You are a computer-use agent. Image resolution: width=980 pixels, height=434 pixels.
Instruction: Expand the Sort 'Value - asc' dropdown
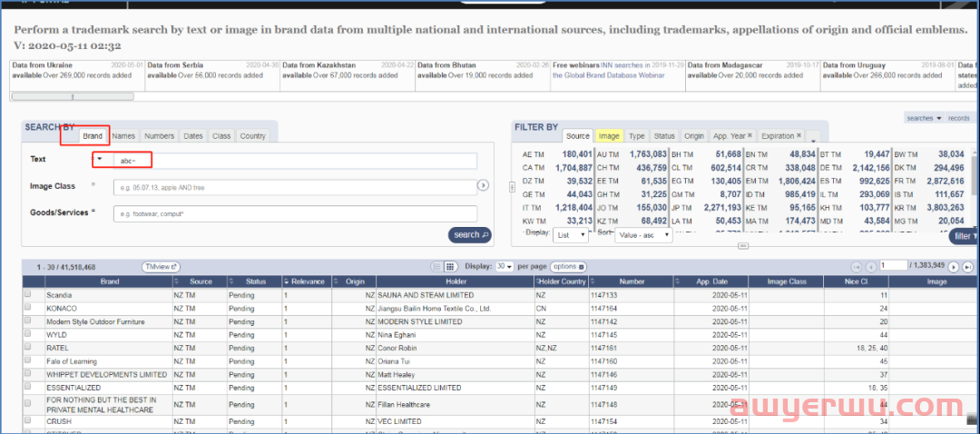point(642,234)
